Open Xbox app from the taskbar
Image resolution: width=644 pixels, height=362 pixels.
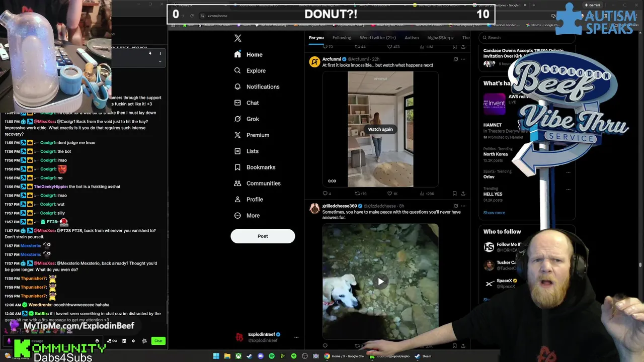(238, 356)
